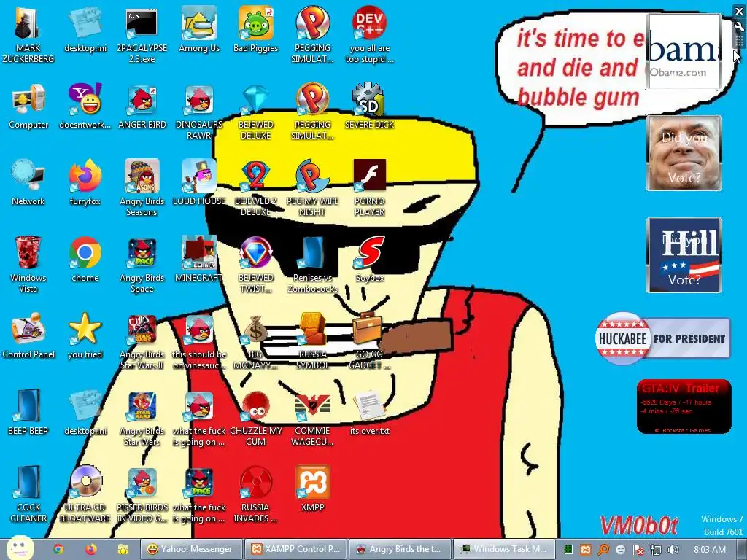Click the Obama.com sidebar gadget
This screenshot has width=747, height=560.
(684, 51)
